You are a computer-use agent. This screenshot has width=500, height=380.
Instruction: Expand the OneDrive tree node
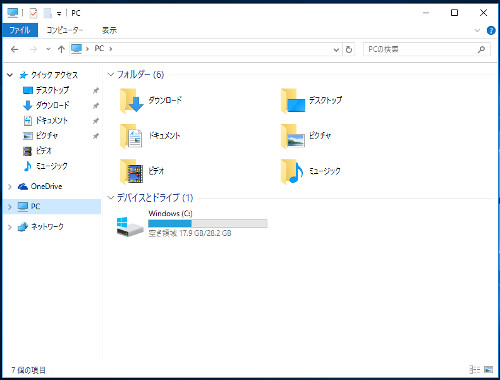10,187
